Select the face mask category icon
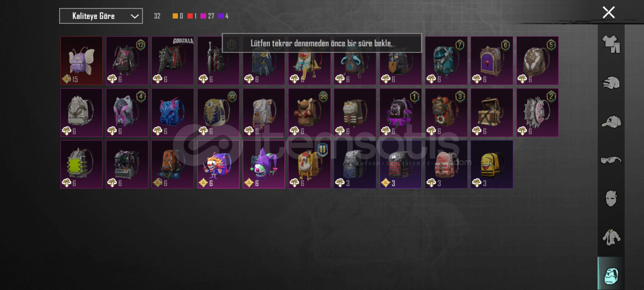This screenshot has width=644, height=290. click(611, 198)
